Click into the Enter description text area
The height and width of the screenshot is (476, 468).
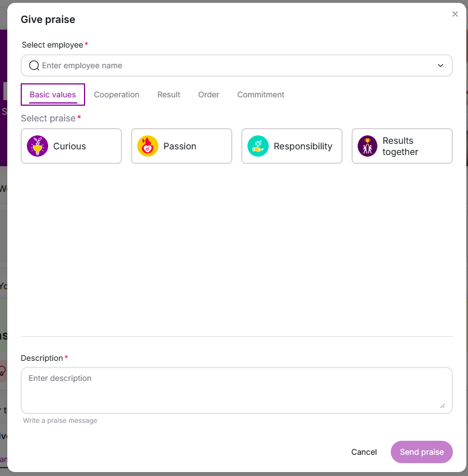[x=235, y=389]
